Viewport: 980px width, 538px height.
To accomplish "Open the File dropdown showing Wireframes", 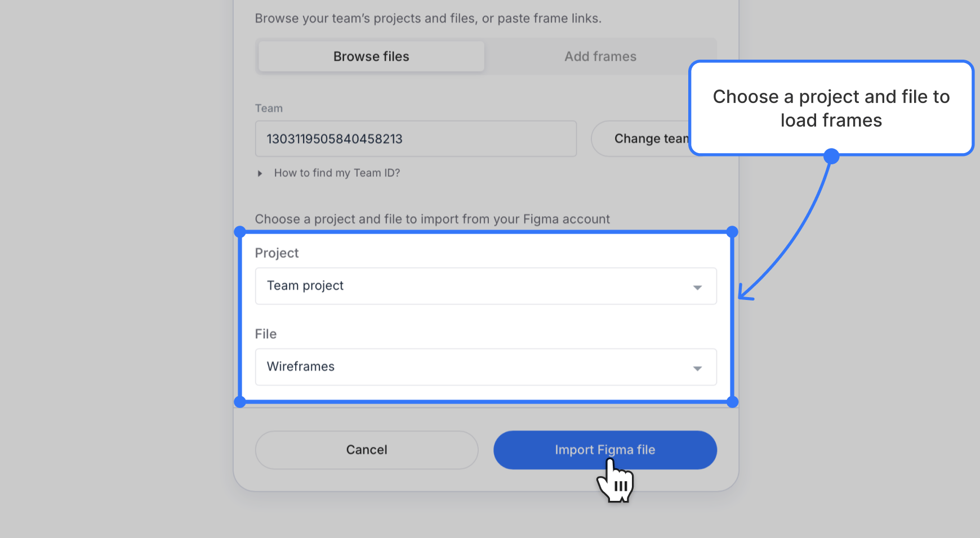I will [x=485, y=367].
